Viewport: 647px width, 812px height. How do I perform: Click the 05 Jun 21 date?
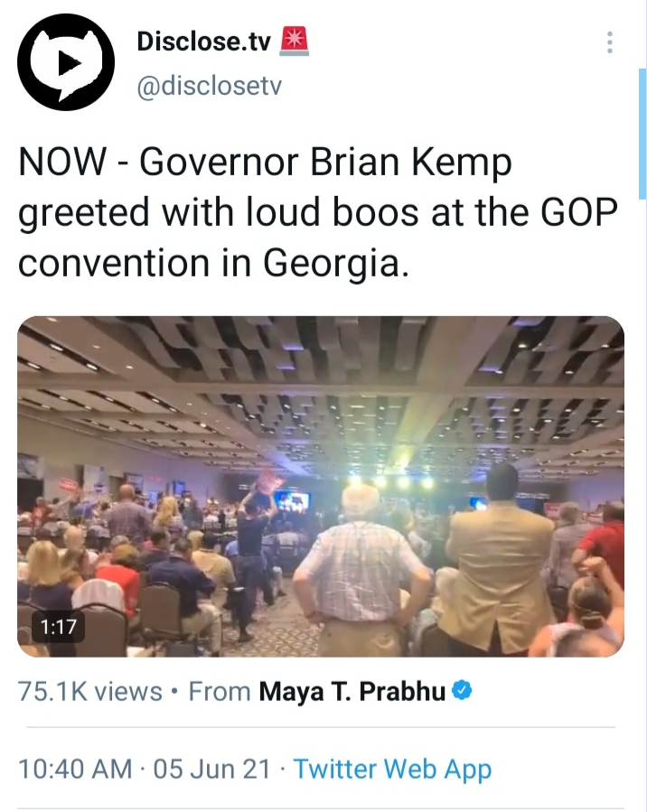211,769
